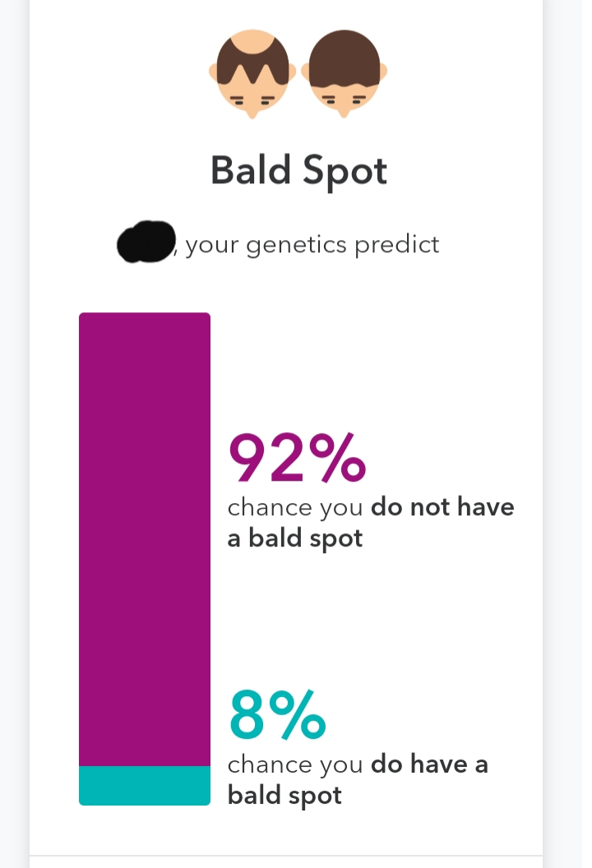Select the "Bald Spot" heading
The image size is (592, 868).
(x=298, y=170)
